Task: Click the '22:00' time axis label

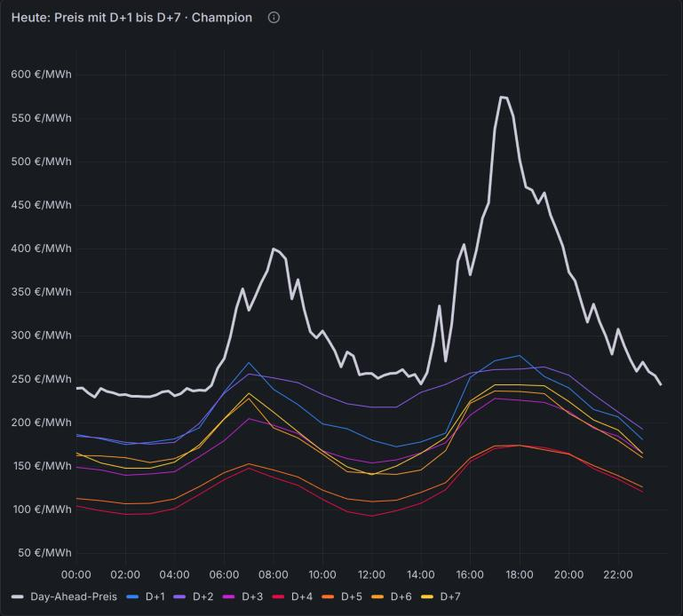Action: tap(617, 574)
